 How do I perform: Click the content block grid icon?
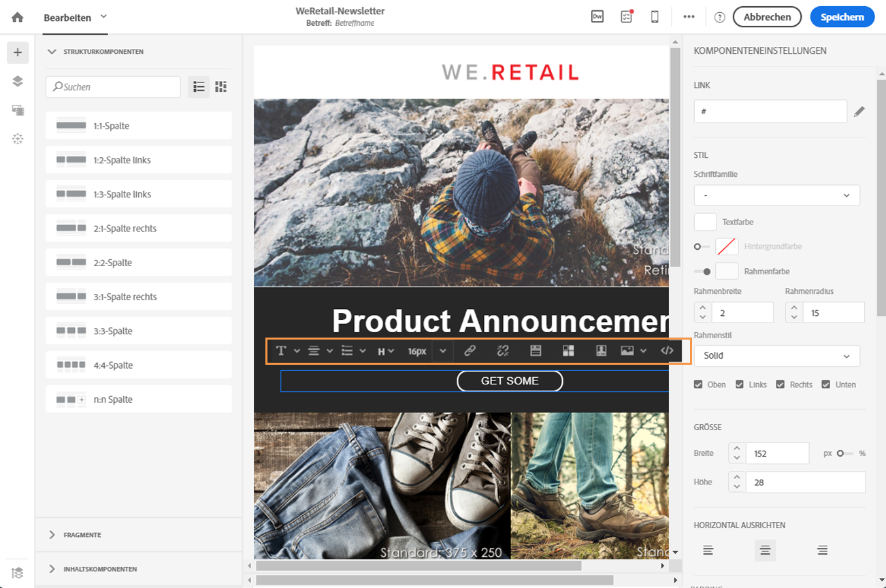pos(568,350)
